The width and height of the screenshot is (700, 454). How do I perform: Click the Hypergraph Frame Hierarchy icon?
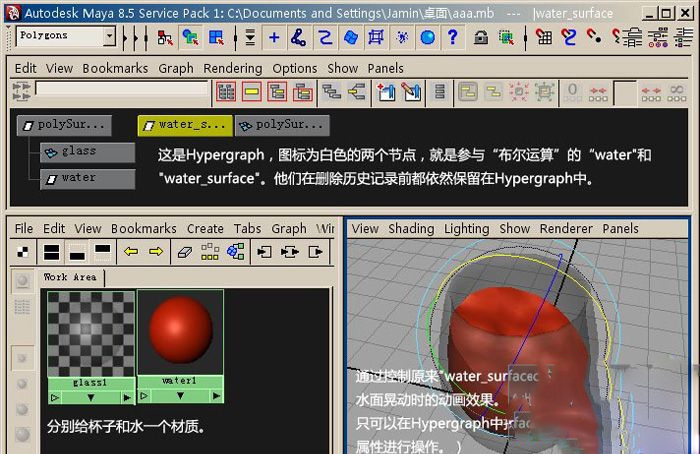click(x=277, y=92)
